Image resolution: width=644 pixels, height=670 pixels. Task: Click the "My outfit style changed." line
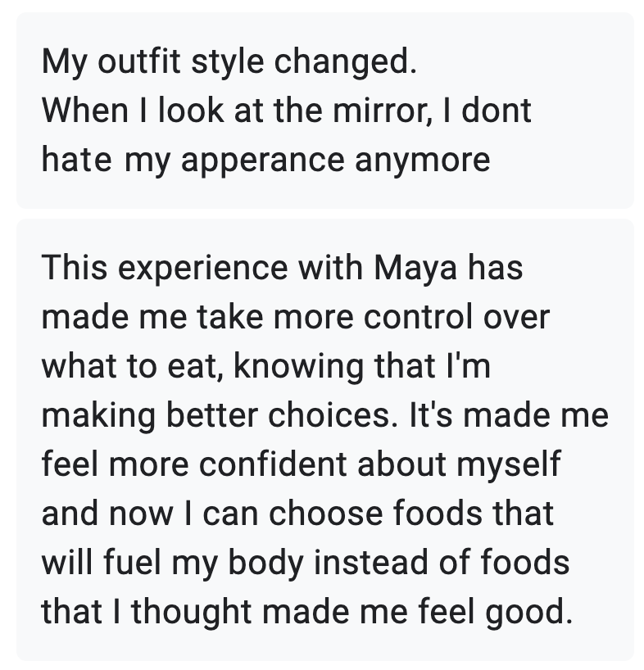coord(229,61)
